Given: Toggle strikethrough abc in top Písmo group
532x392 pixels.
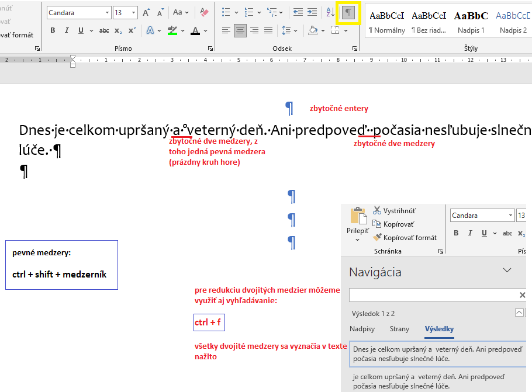Looking at the screenshot, I should (x=104, y=31).
